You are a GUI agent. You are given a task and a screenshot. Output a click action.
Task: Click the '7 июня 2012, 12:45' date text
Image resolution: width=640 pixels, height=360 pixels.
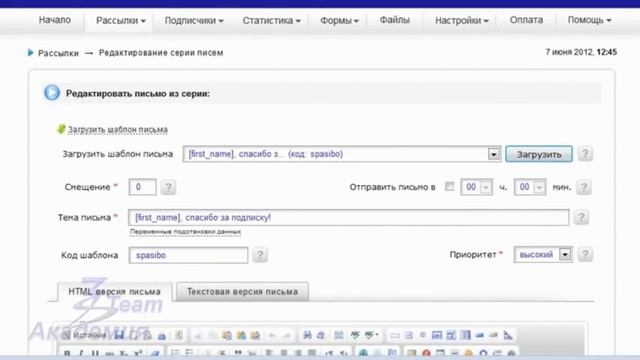pos(581,52)
